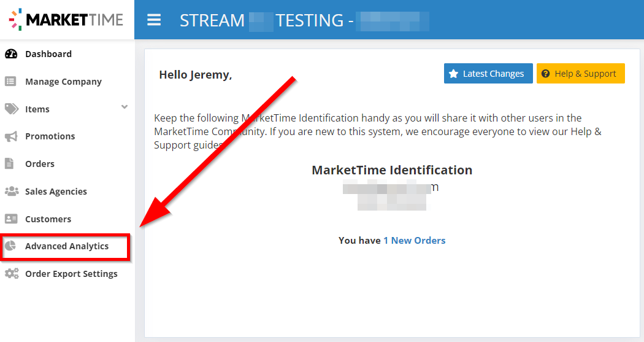
Task: Click the Latest Changes button
Action: point(488,74)
